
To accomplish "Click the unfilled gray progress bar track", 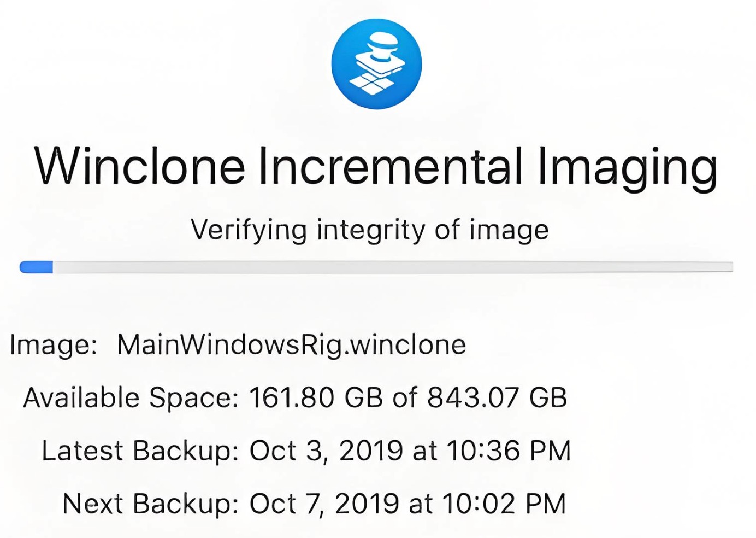I will tap(393, 267).
